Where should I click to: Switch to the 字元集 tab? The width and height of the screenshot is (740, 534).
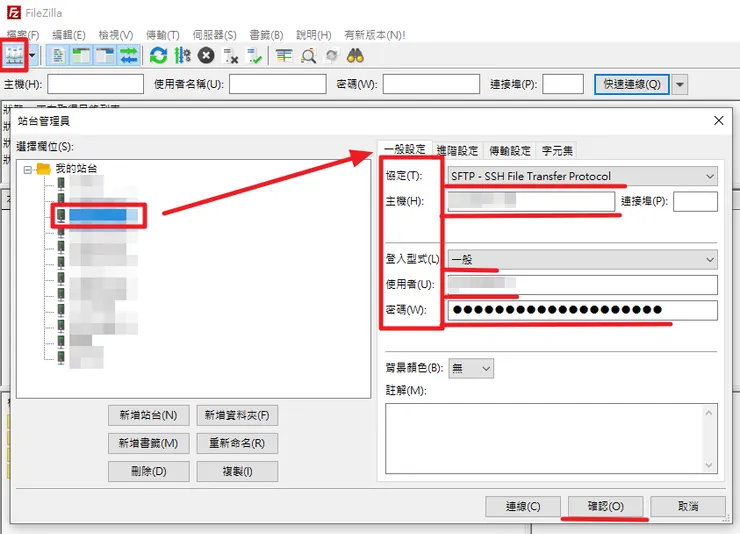(557, 150)
